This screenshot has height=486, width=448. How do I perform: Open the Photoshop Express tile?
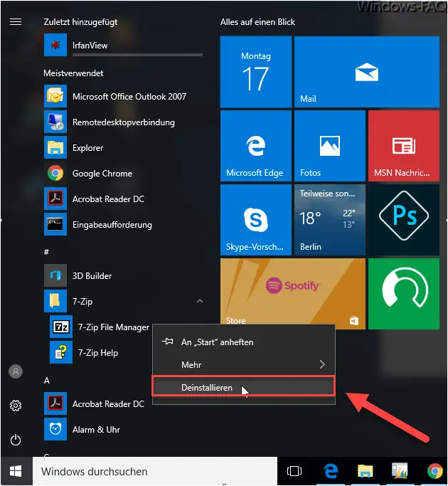click(404, 220)
